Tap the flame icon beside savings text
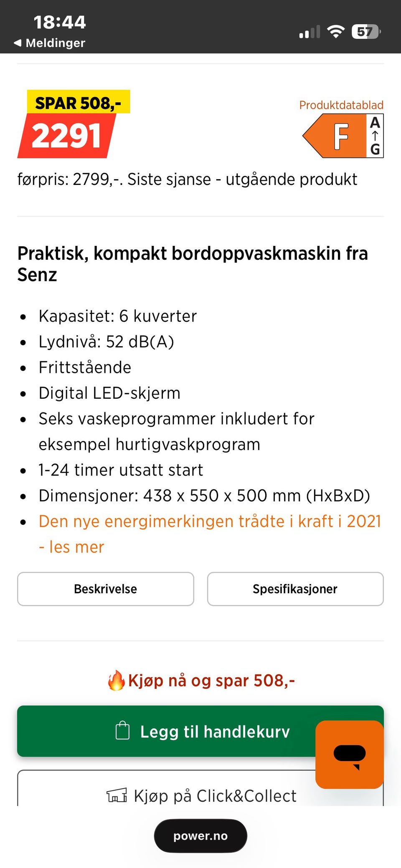Viewport: 401px width, 868px height. (116, 680)
